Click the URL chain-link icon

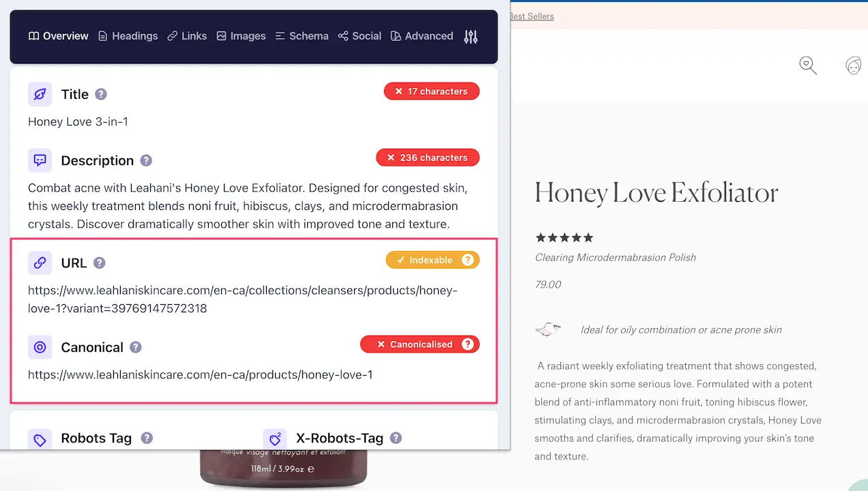[40, 263]
